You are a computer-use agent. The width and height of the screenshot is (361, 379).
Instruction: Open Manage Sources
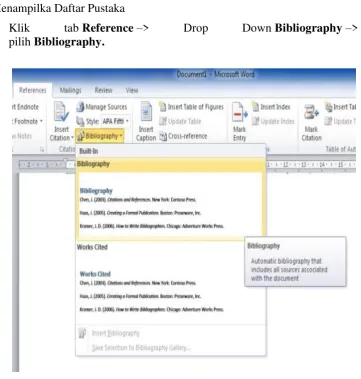102,107
